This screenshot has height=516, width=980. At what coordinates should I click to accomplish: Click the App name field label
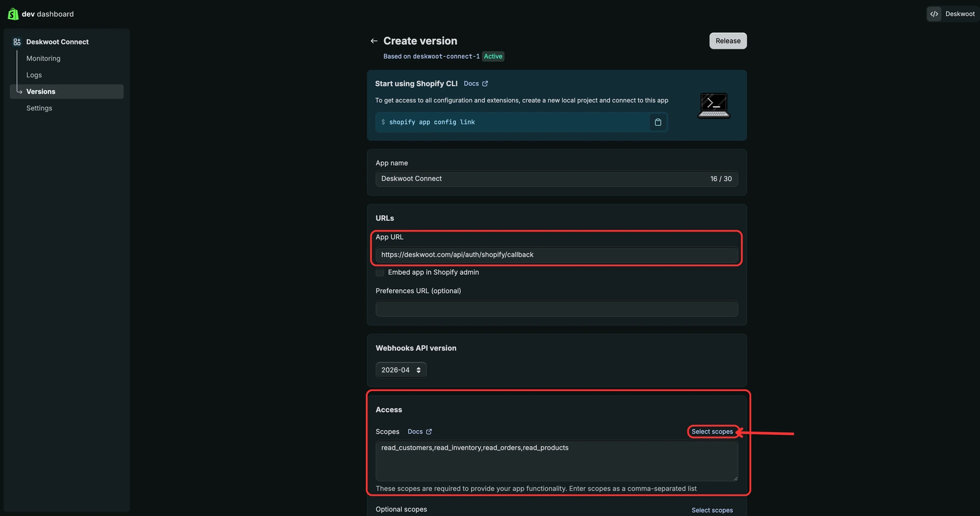pyautogui.click(x=391, y=163)
